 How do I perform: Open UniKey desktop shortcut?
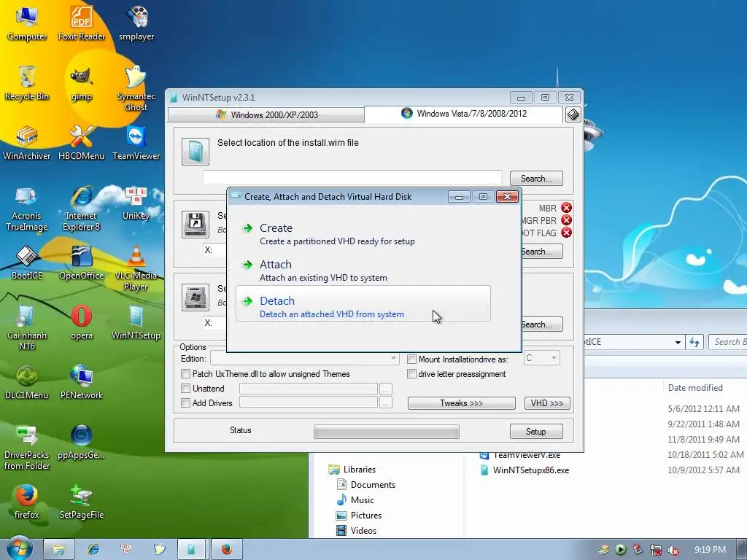[x=136, y=203]
